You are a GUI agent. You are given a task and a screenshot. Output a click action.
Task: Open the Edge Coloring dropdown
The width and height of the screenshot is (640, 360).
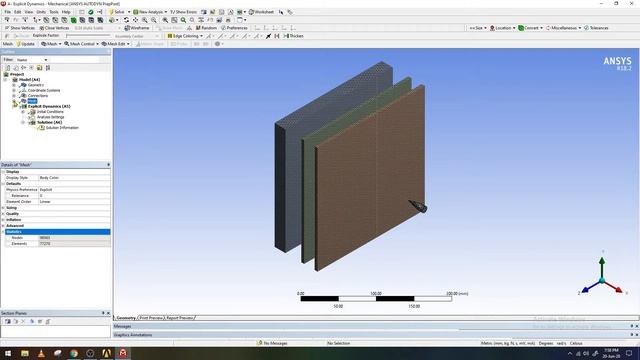tap(185, 36)
